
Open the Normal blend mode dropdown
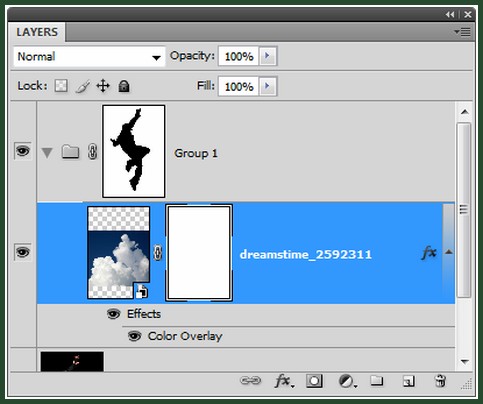[89, 56]
